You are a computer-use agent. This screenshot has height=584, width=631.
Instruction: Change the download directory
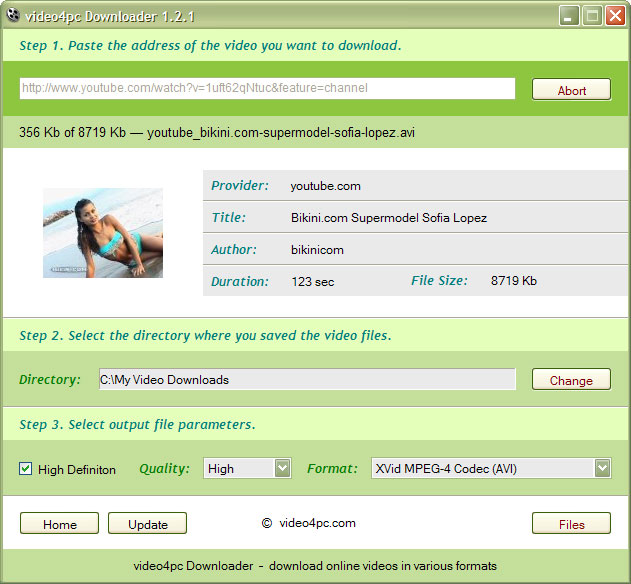[x=571, y=380]
